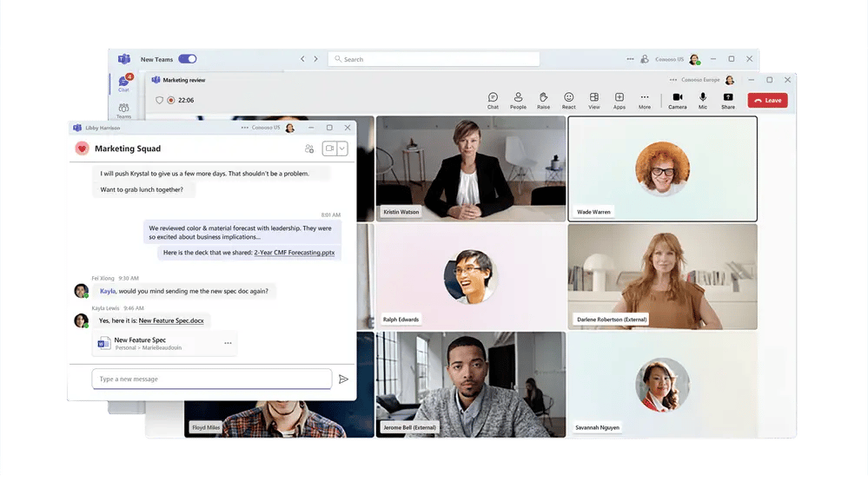
Task: Raise your hand in the meeting
Action: pos(543,101)
